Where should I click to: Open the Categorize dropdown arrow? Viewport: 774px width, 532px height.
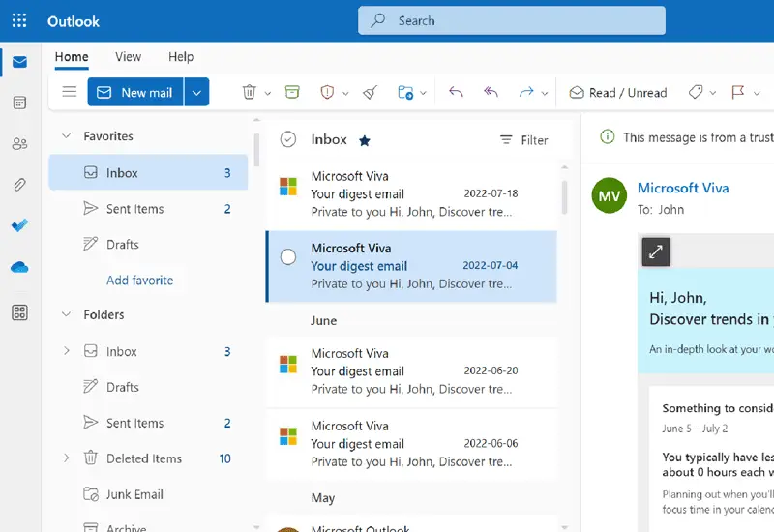[x=713, y=93]
